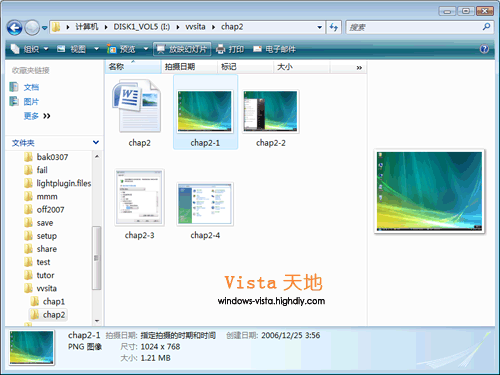Select the share folder in tree
This screenshot has width=500, height=375.
point(41,249)
